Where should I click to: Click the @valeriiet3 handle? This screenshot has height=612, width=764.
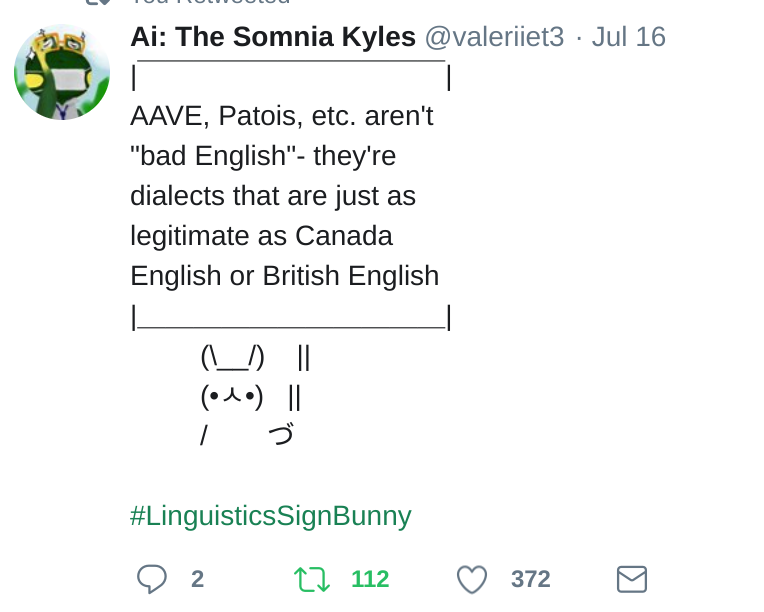click(494, 37)
